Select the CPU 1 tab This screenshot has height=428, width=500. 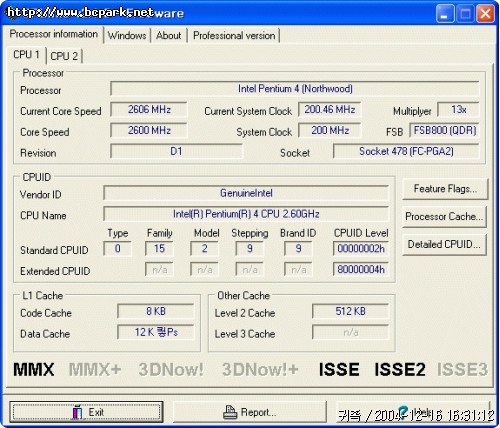point(26,54)
